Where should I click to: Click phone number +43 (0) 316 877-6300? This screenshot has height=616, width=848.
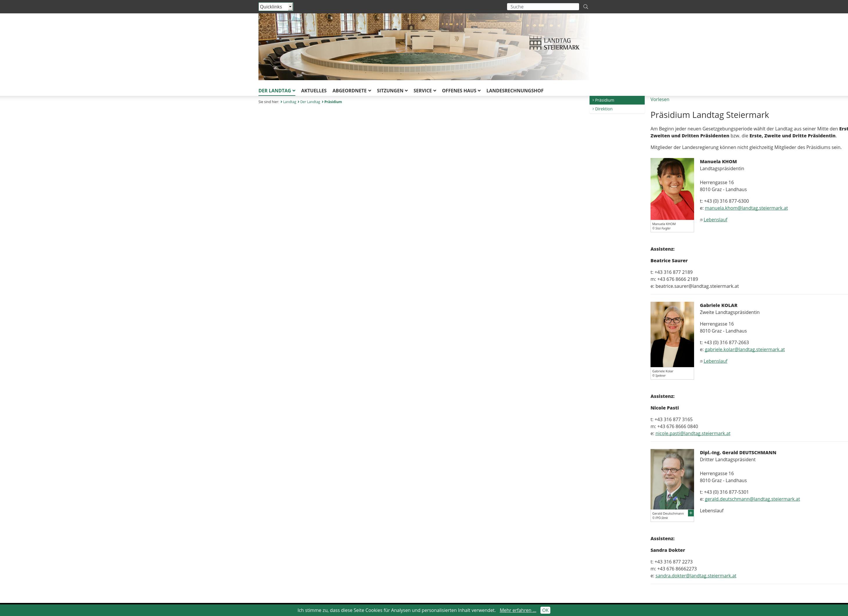coord(726,201)
